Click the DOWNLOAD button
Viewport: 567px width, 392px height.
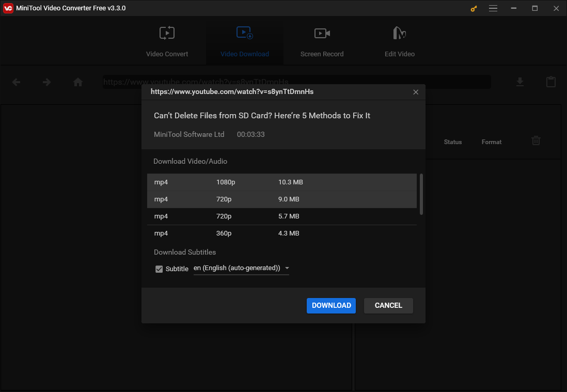331,305
